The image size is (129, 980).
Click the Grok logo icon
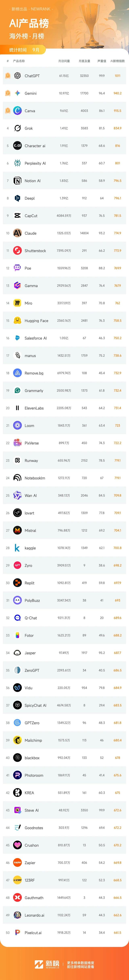(18, 128)
